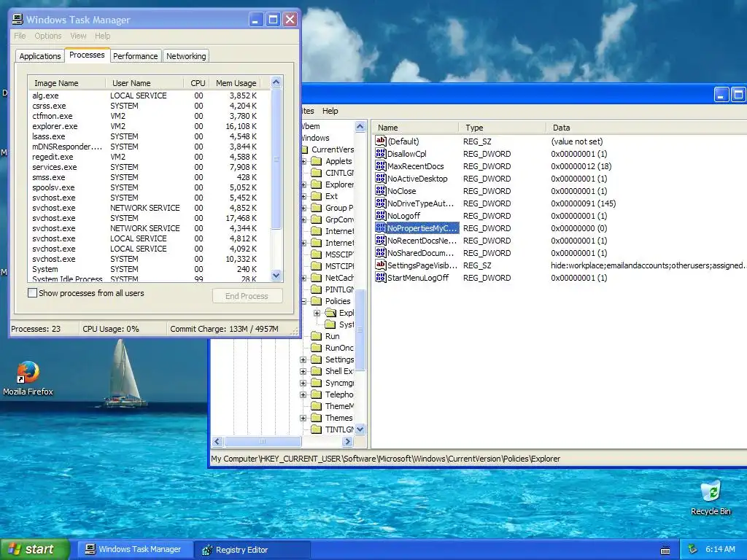Select the Run folder icon in registry tree

pyautogui.click(x=317, y=336)
